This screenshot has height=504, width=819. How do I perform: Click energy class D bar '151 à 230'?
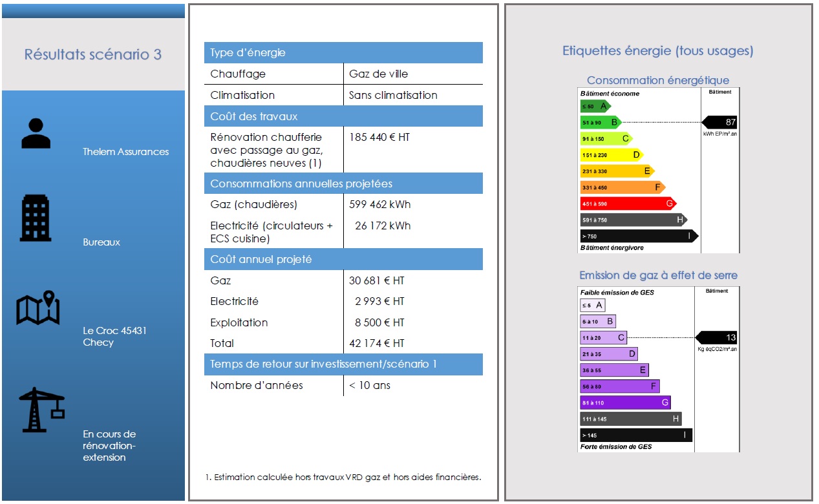click(612, 154)
